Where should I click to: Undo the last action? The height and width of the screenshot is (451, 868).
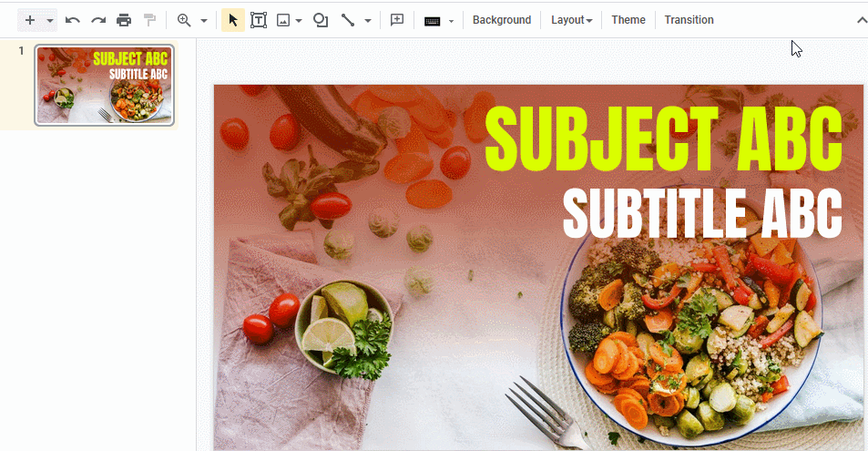(x=73, y=20)
